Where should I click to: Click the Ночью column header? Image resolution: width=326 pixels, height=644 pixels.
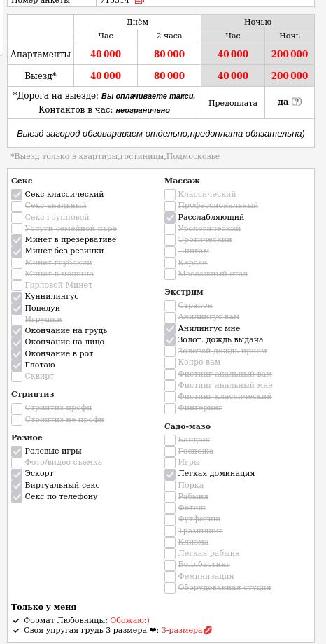[258, 22]
